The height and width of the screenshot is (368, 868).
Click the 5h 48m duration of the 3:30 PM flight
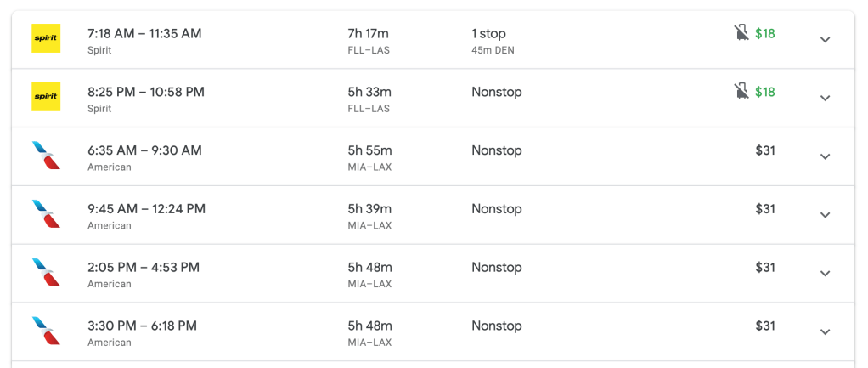369,326
